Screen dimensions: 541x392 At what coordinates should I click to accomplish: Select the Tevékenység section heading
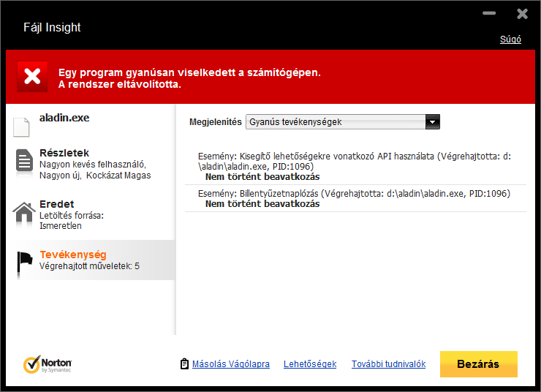coord(73,255)
